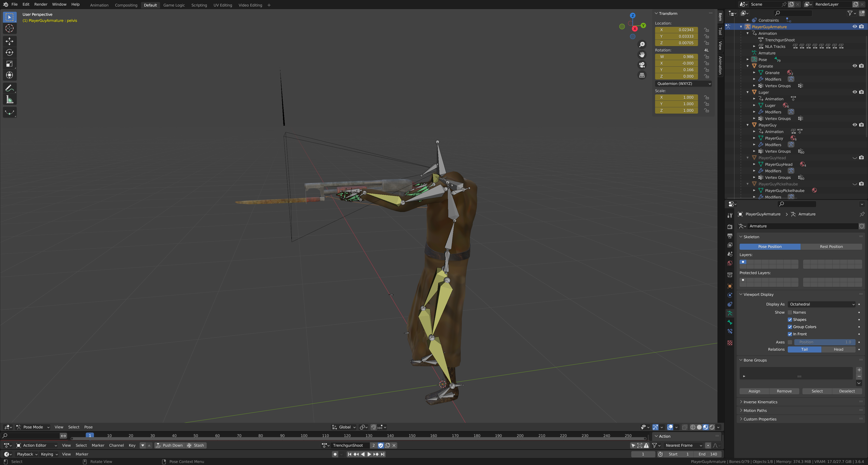Image resolution: width=868 pixels, height=465 pixels.
Task: Open the Pose Mode selector
Action: click(33, 427)
